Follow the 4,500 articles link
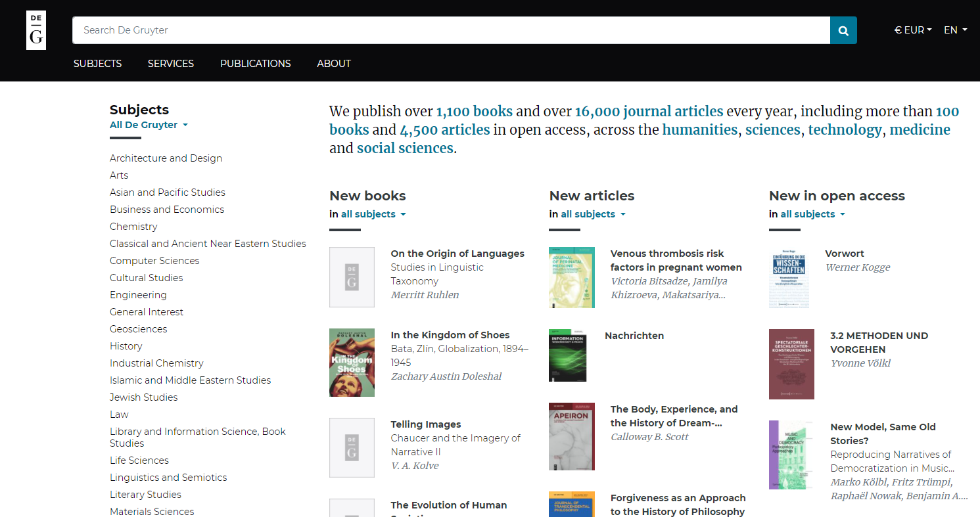Image resolution: width=980 pixels, height=517 pixels. pos(444,130)
